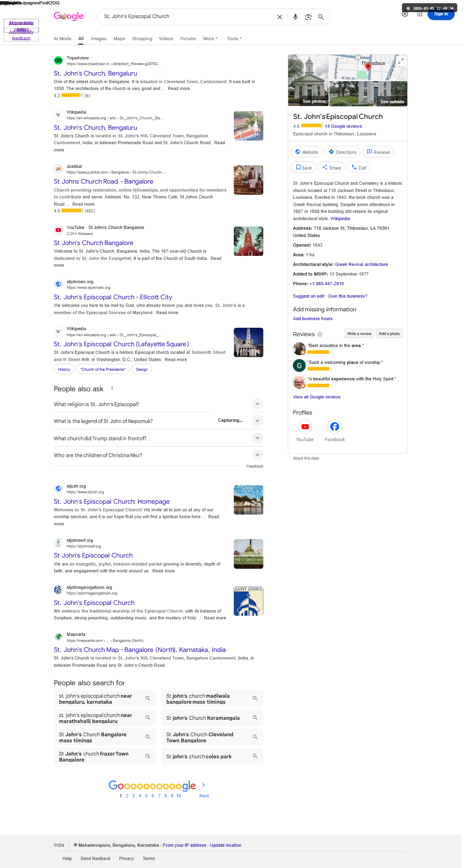Open 'St Johns Church Road - Bangalore' result
This screenshot has height=868, width=466.
(x=104, y=182)
